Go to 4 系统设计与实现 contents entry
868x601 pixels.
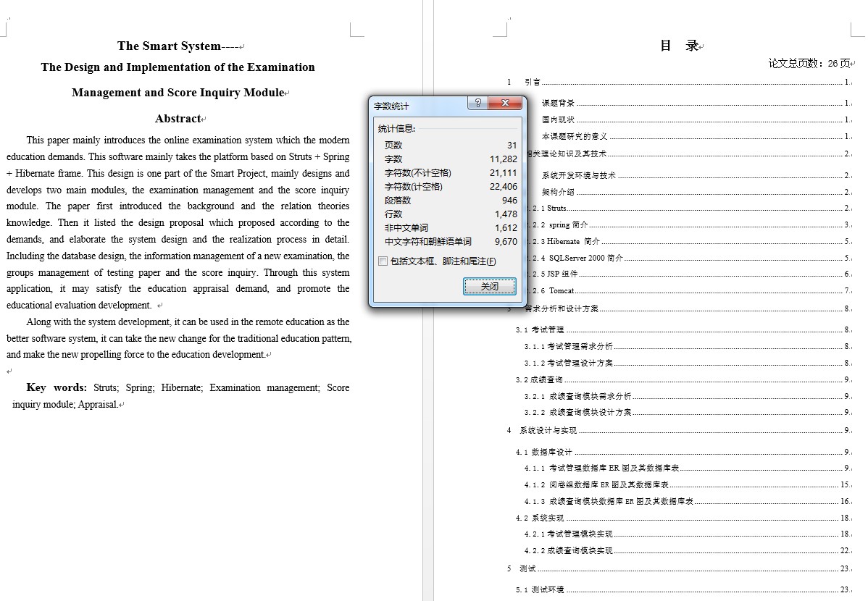coord(679,431)
